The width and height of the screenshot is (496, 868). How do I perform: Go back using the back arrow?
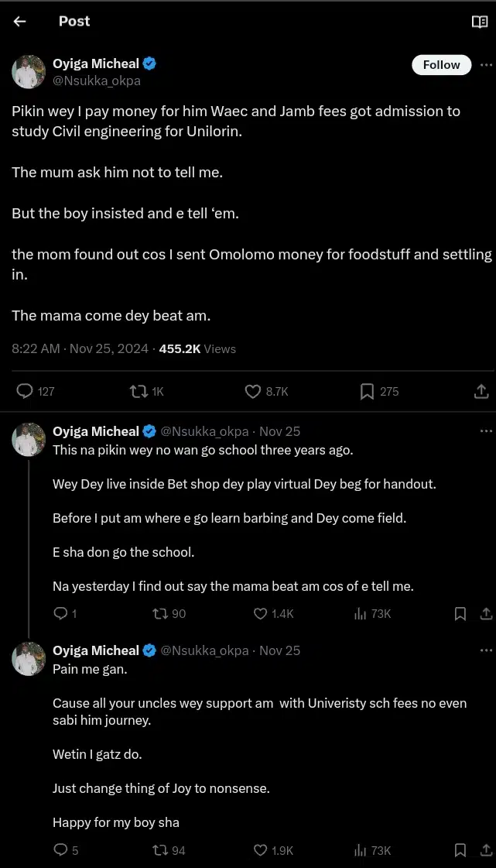point(19,22)
